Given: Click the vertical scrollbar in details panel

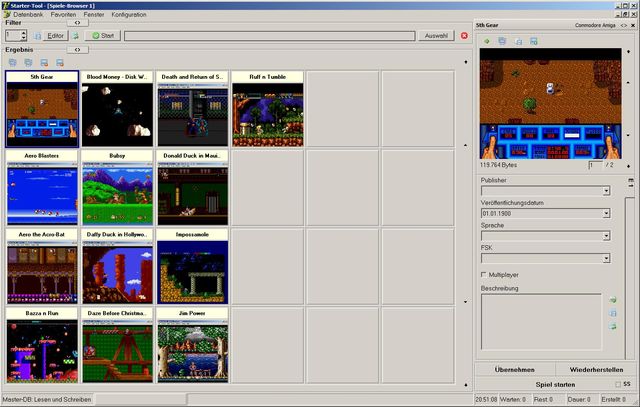Looking at the screenshot, I should pos(630,278).
